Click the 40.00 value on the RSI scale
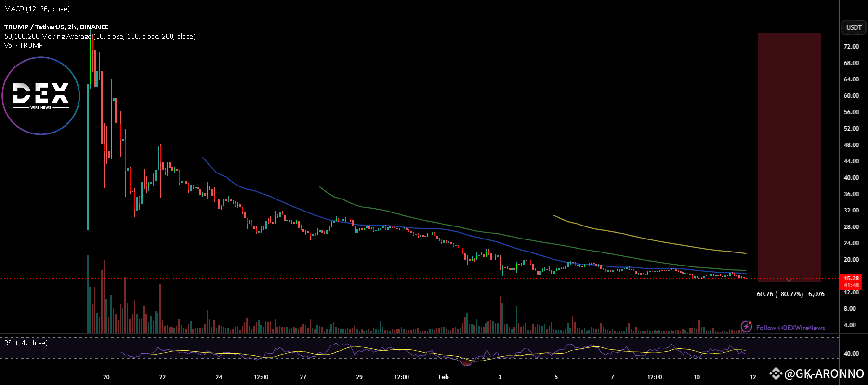The image size is (868, 385). point(851,353)
